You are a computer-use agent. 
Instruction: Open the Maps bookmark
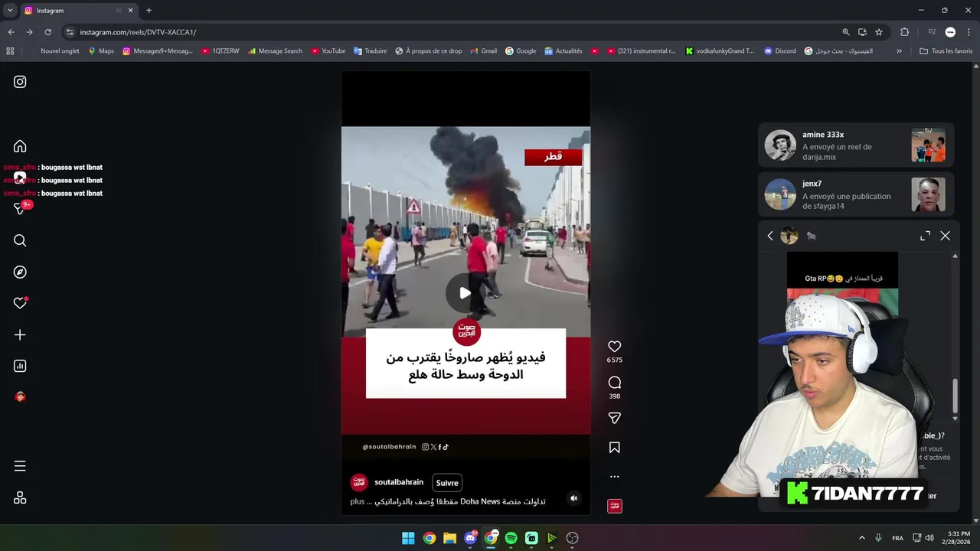100,51
